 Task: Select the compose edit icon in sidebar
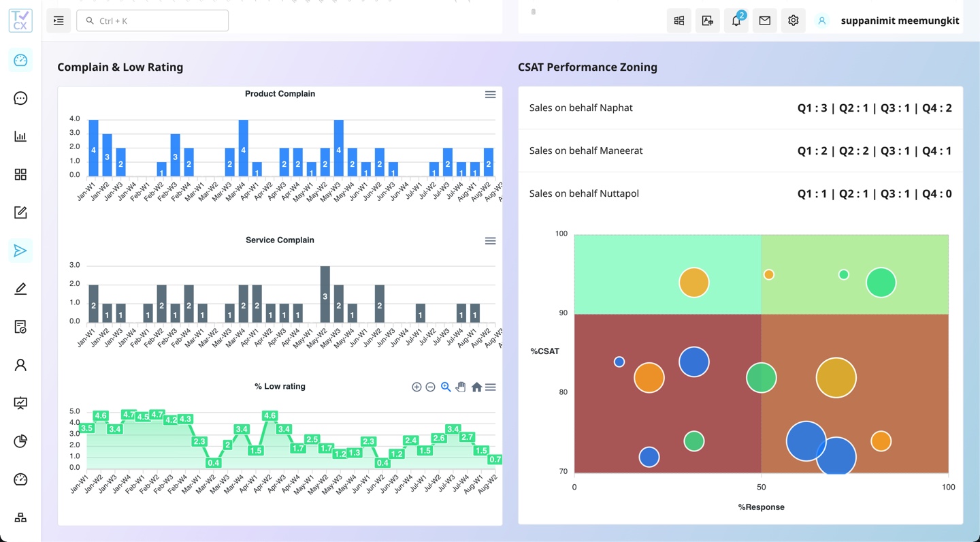20,212
